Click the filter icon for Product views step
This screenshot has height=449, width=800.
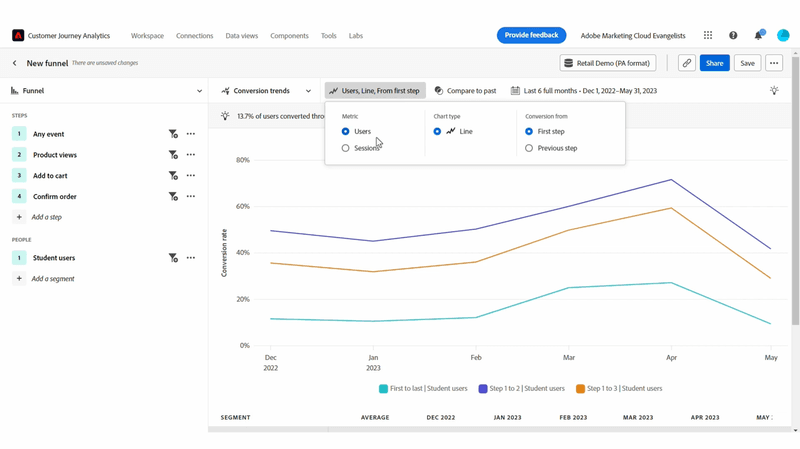coord(173,155)
